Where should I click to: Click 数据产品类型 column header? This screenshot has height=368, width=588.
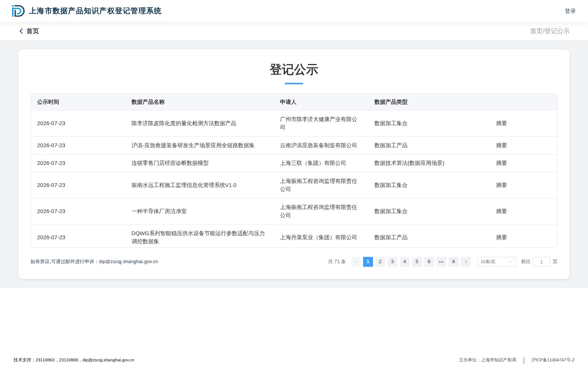click(391, 102)
